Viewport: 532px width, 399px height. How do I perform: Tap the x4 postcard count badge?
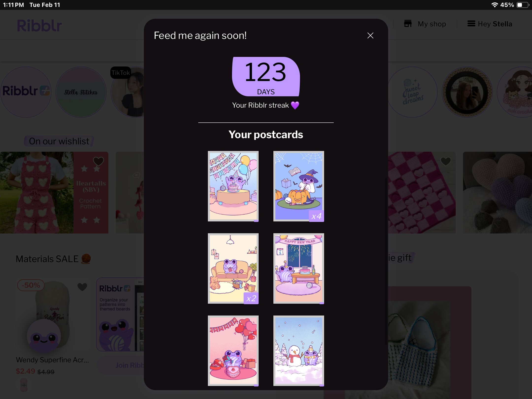coord(316,216)
